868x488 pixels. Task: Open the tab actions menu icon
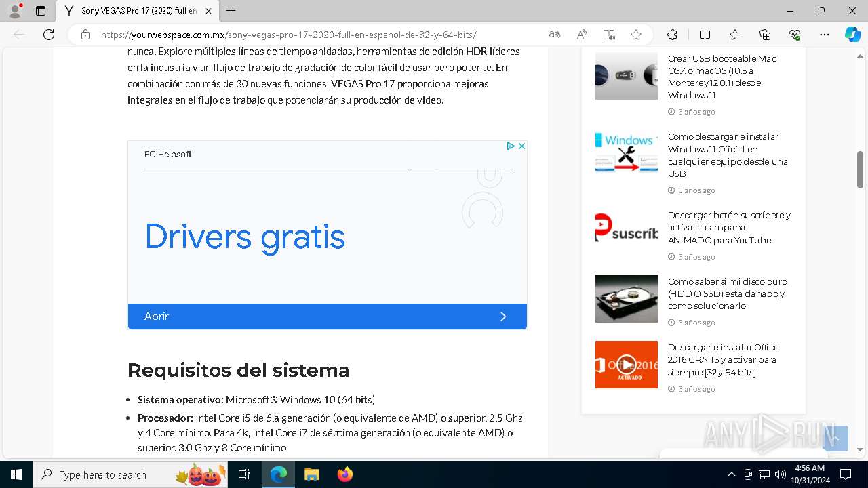(41, 11)
